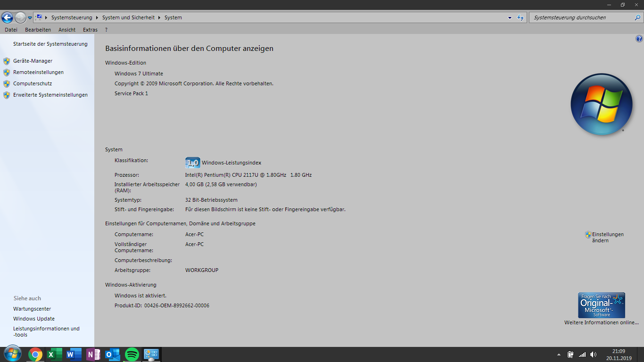
Task: Go back with the blue arrow button
Action: click(7, 17)
